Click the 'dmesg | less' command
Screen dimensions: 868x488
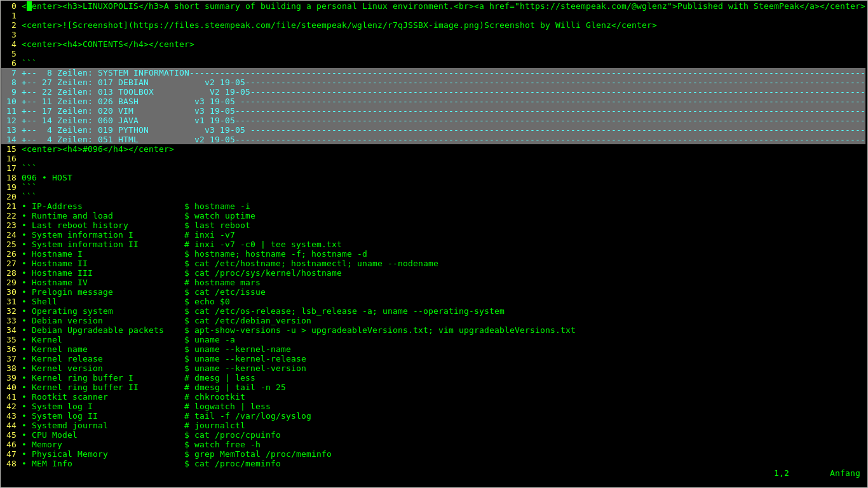pyautogui.click(x=225, y=378)
